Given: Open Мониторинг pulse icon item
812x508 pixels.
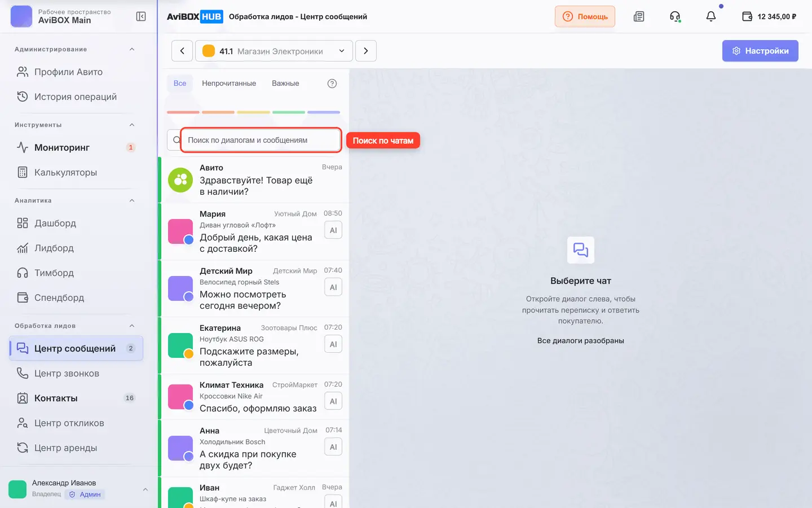Looking at the screenshot, I should point(76,147).
